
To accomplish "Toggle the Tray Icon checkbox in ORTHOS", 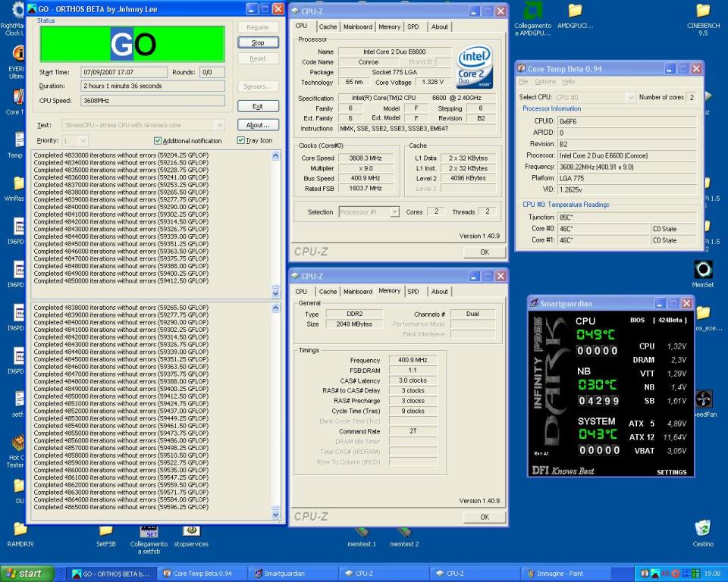I will pyautogui.click(x=240, y=140).
